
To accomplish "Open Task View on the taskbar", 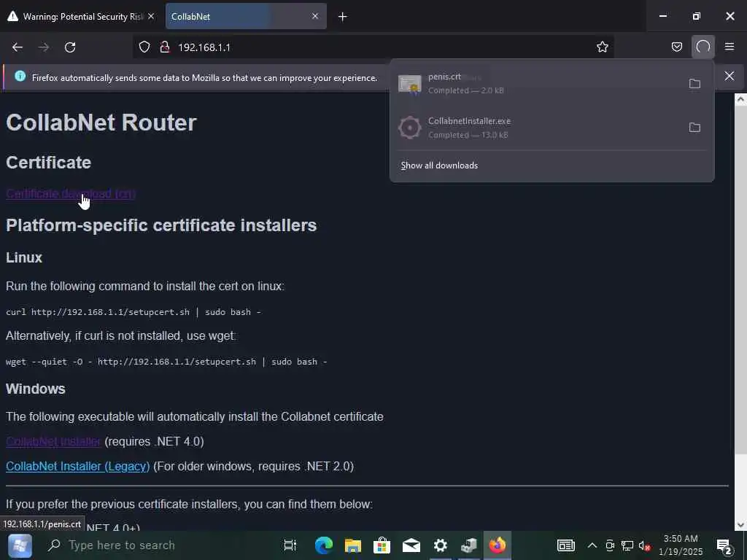I will [x=290, y=545].
